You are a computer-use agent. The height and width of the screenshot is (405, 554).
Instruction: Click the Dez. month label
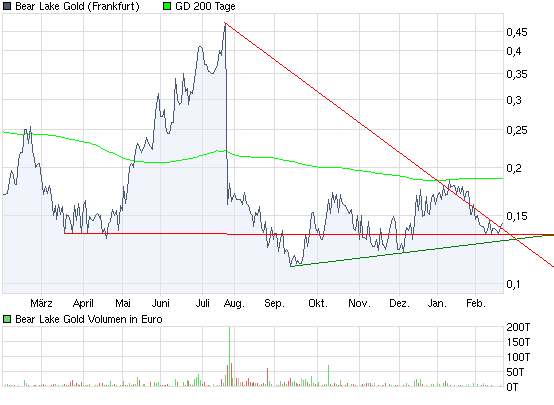(x=399, y=303)
